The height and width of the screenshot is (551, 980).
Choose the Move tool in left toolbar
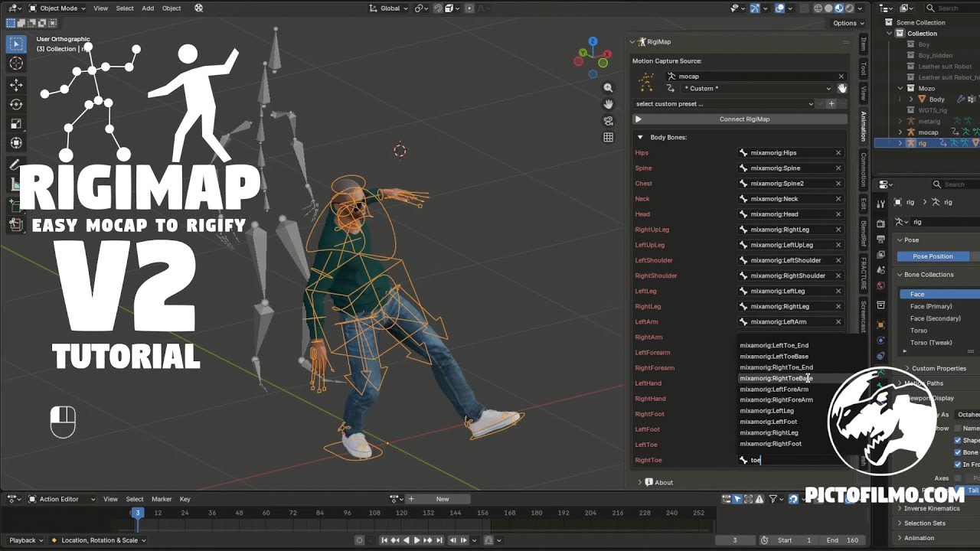[x=16, y=85]
